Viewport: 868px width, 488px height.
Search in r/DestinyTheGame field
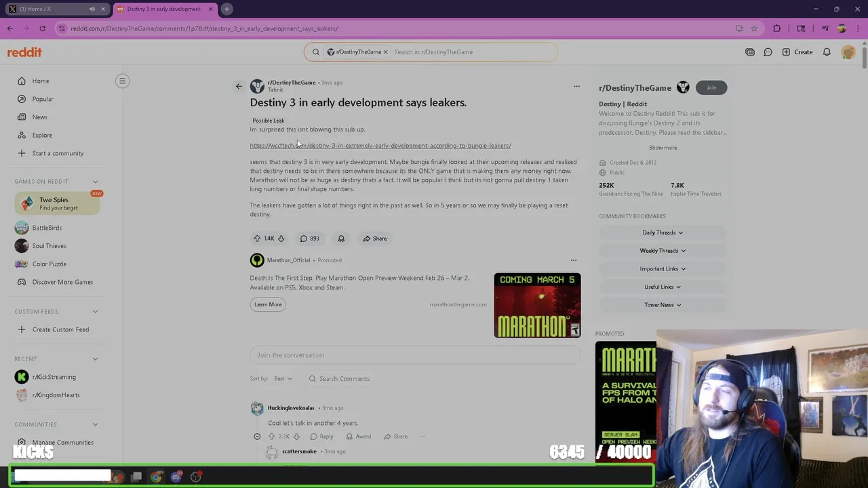(473, 52)
